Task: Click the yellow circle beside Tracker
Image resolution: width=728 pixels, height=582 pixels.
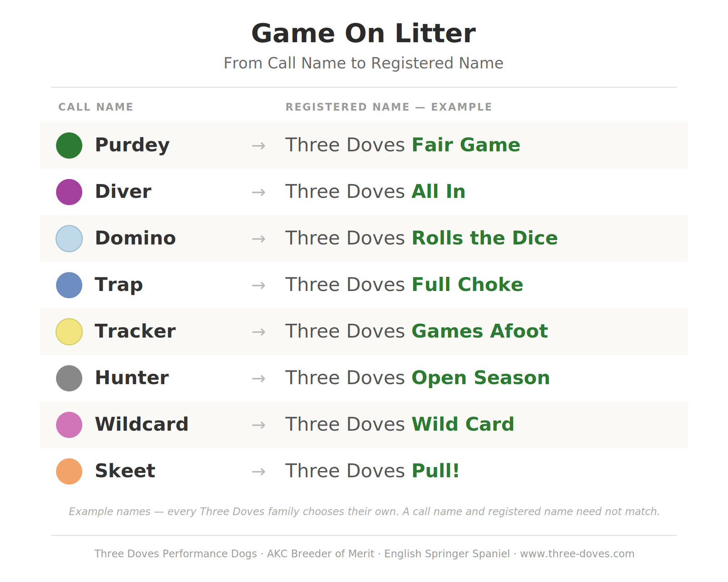Action: coord(69,331)
